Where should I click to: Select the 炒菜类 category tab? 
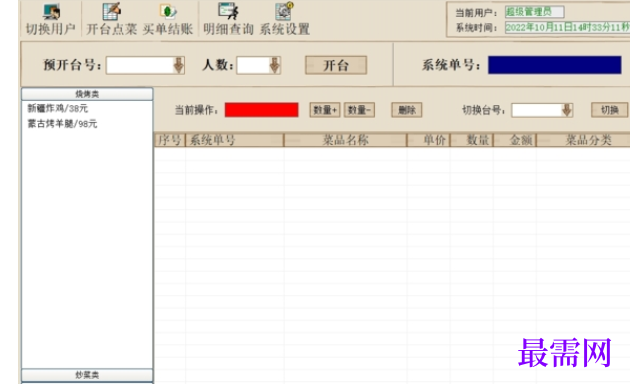pyautogui.click(x=87, y=375)
